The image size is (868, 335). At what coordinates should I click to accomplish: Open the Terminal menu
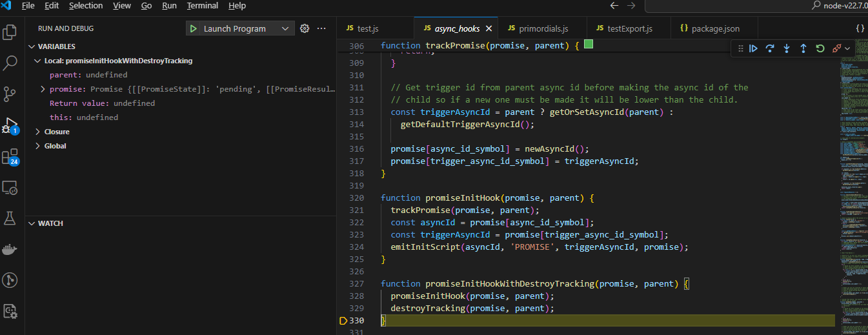tap(202, 6)
